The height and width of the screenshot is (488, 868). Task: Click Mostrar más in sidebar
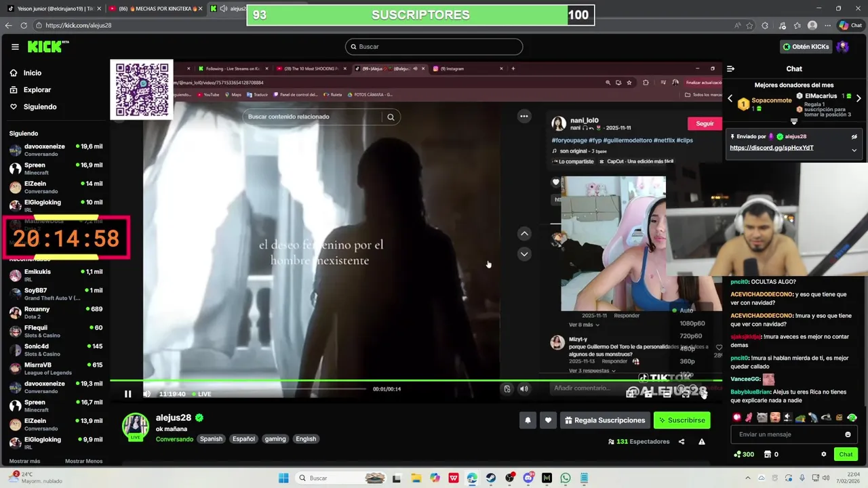(24, 462)
